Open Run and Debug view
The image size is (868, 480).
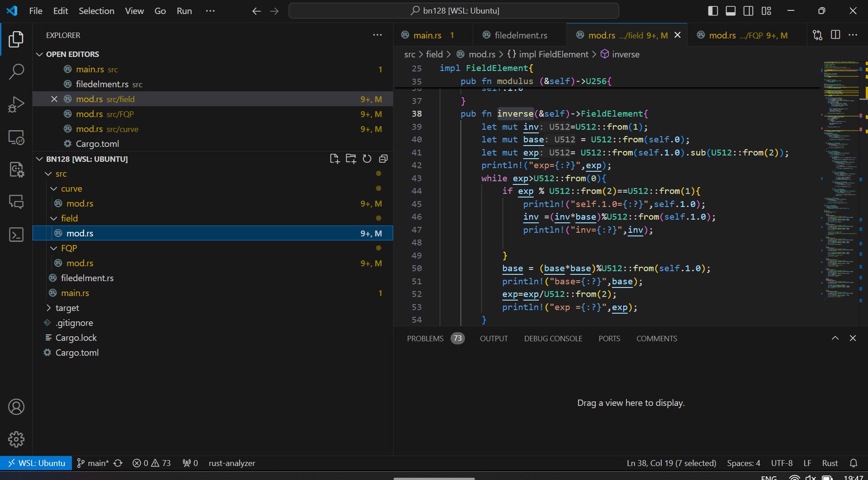tap(16, 104)
